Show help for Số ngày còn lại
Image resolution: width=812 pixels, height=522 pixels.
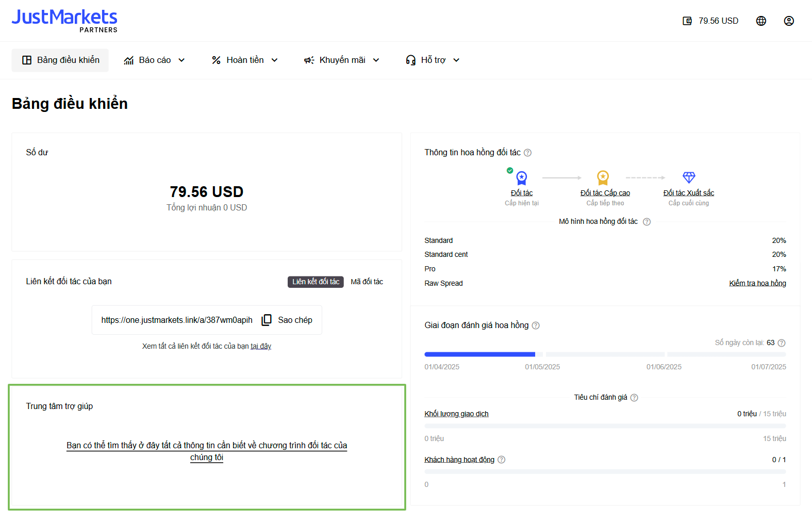[782, 343]
